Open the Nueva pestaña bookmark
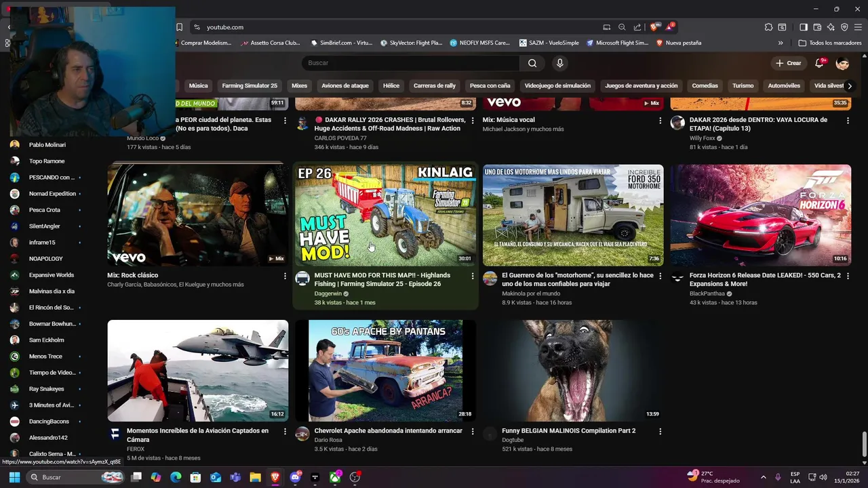868x488 pixels. point(678,43)
